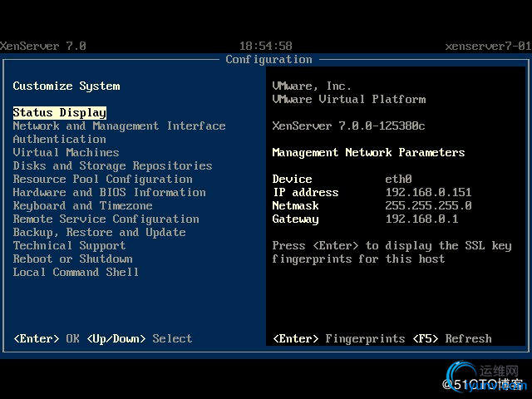Click the version string XenServer 7.0.0-125380c
Screen dimensions: 532x399
coord(348,126)
